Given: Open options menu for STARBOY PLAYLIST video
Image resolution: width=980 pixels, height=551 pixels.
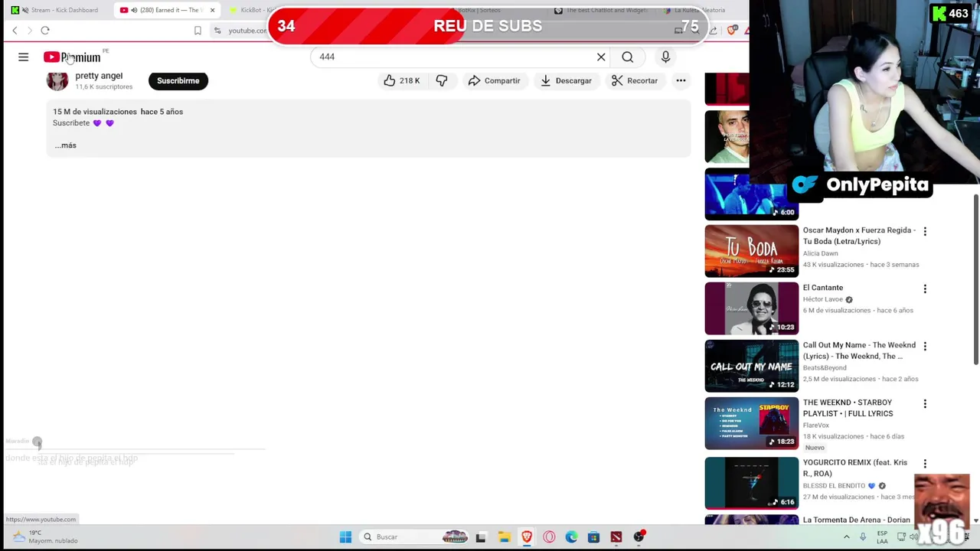Looking at the screenshot, I should pyautogui.click(x=925, y=403).
